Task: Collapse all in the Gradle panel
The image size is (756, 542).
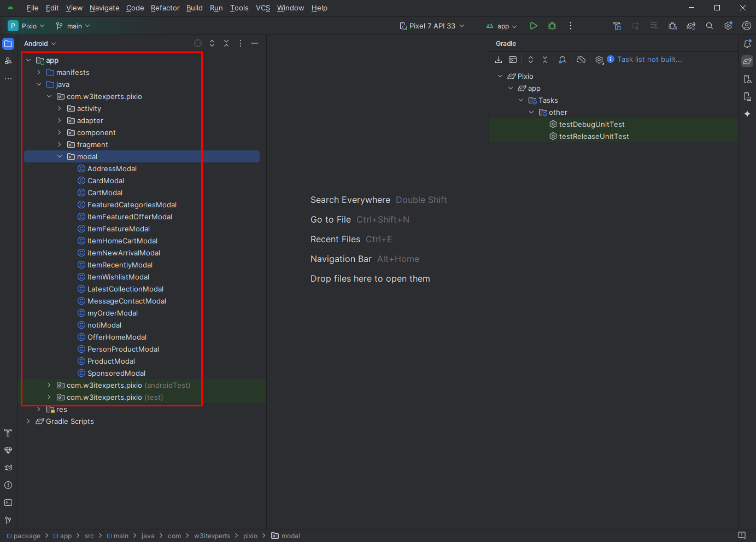Action: pyautogui.click(x=545, y=60)
